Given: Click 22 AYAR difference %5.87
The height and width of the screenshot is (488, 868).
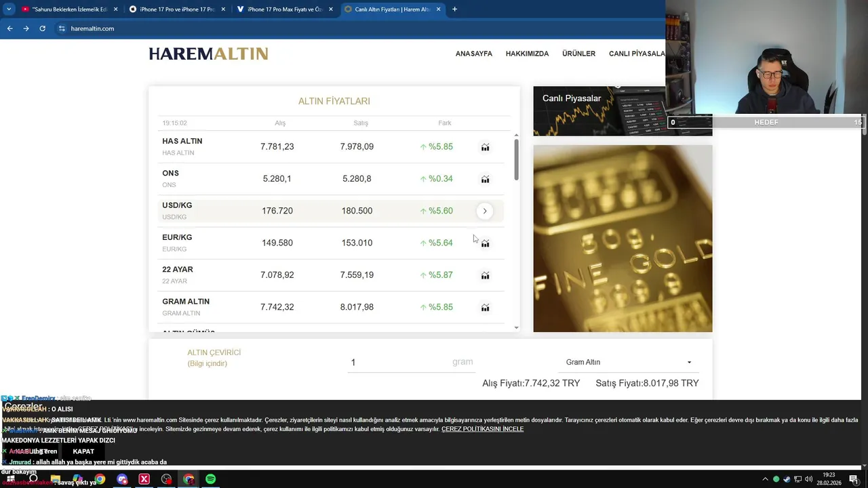Looking at the screenshot, I should tap(436, 275).
